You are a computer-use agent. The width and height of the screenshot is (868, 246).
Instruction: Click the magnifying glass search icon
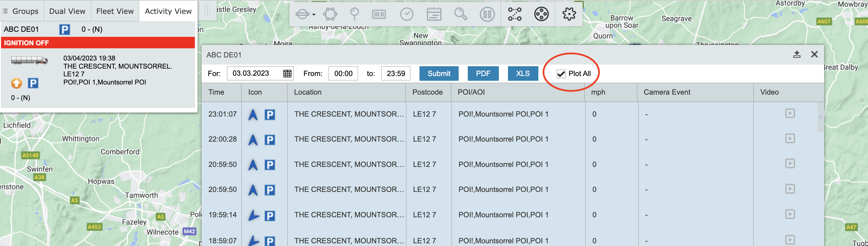coord(460,14)
